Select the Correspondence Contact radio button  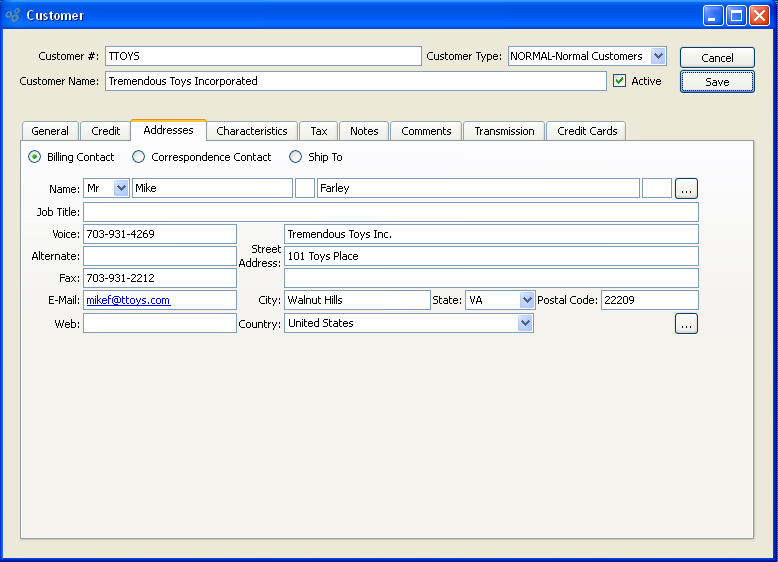coord(138,157)
